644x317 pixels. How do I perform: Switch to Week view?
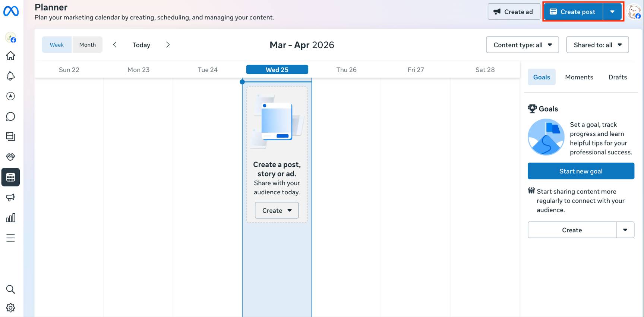(57, 45)
